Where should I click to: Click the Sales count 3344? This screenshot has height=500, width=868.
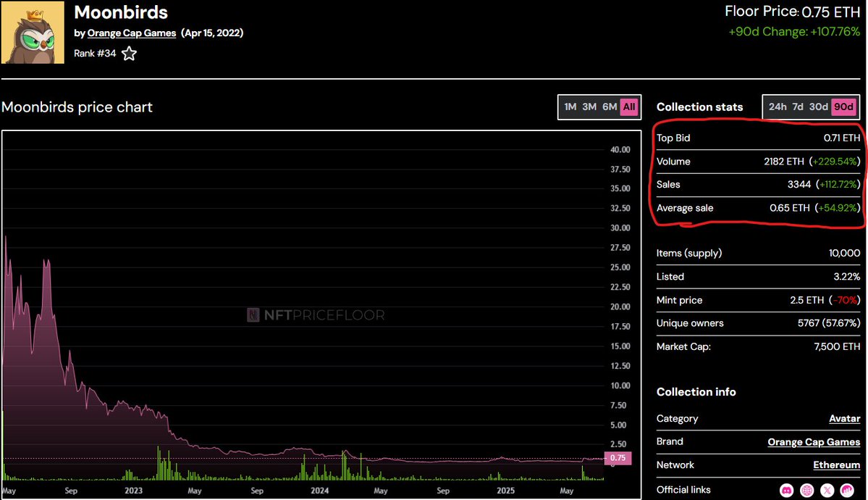[x=799, y=185]
